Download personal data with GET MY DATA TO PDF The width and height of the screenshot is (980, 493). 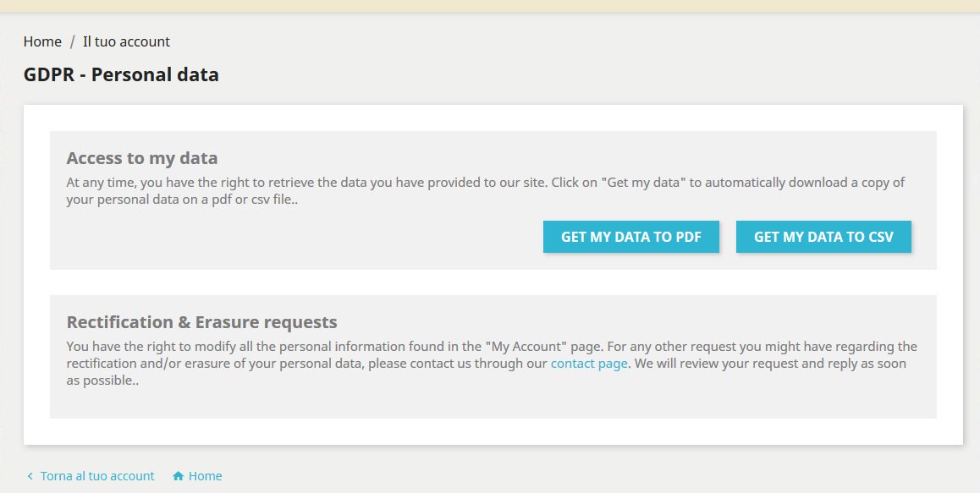point(630,237)
